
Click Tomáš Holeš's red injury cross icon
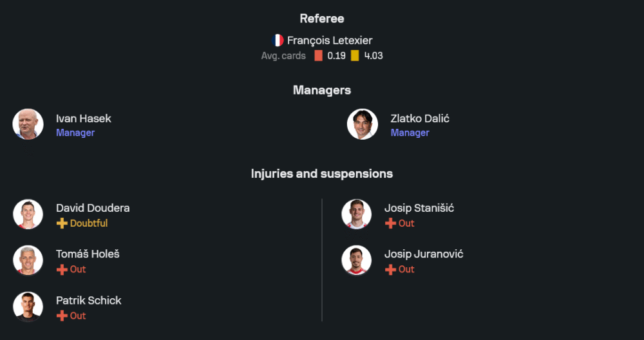pyautogui.click(x=62, y=269)
